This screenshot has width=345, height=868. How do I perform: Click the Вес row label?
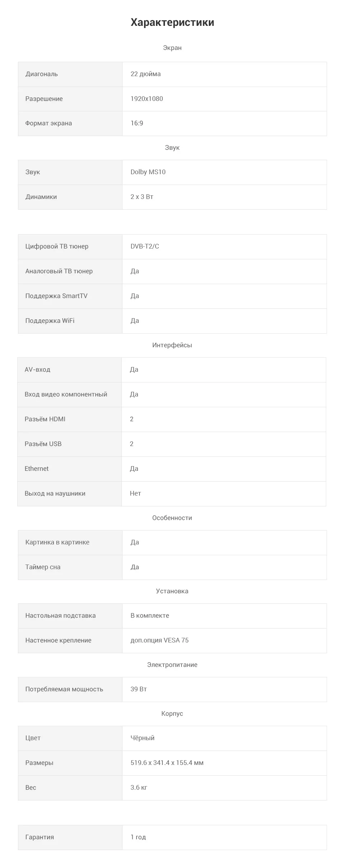click(x=31, y=788)
